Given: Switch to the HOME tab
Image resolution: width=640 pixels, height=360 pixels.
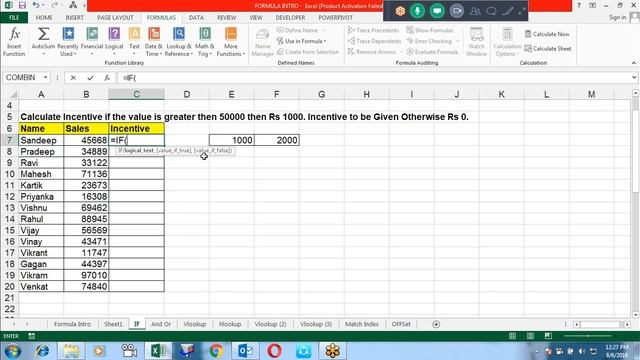Looking at the screenshot, I should point(44,18).
